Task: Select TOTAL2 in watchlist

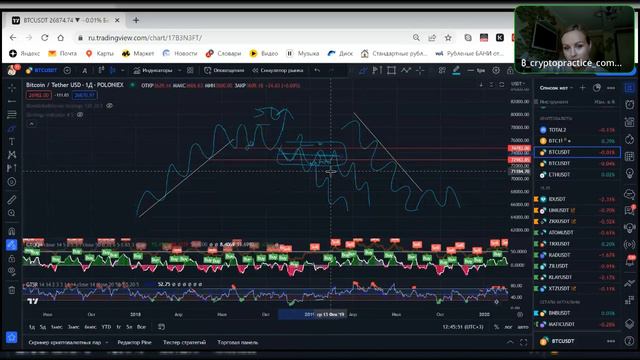Action: pos(577,130)
